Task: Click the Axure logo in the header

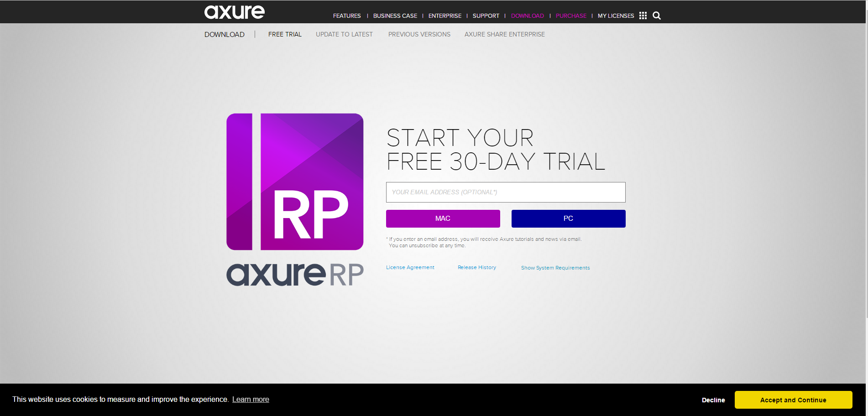Action: coord(234,12)
